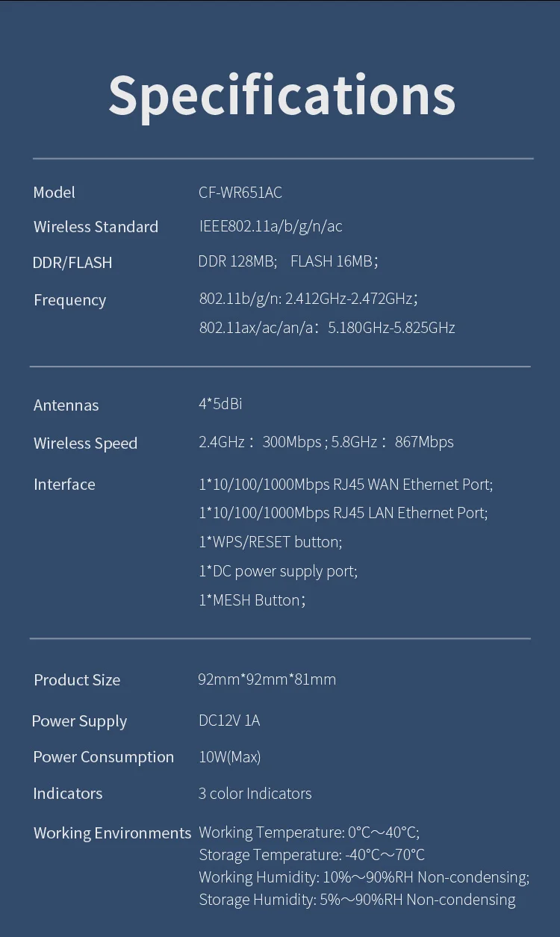560x937 pixels.
Task: Click the IEEE802.11a/b/g/n/ac value
Action: point(270,226)
